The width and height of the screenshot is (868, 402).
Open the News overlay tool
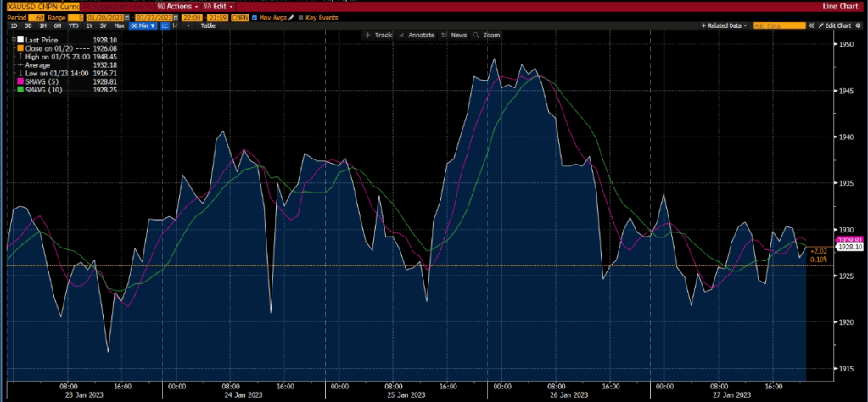455,35
